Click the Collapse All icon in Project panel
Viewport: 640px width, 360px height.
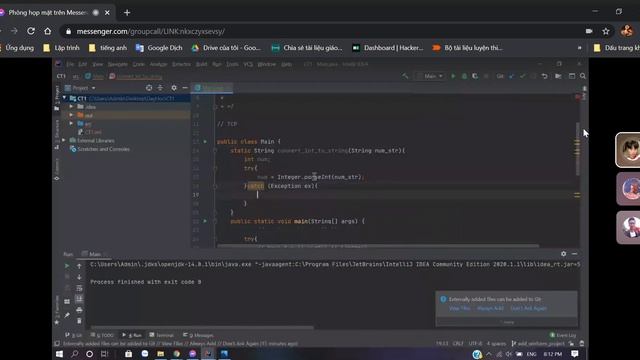coord(160,88)
